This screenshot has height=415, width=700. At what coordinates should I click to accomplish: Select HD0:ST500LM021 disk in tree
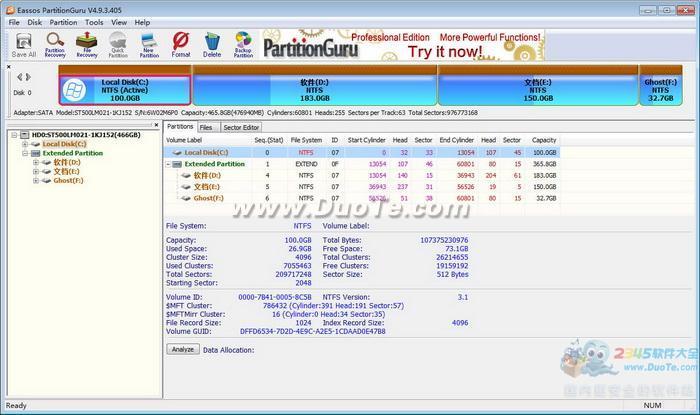coord(86,135)
